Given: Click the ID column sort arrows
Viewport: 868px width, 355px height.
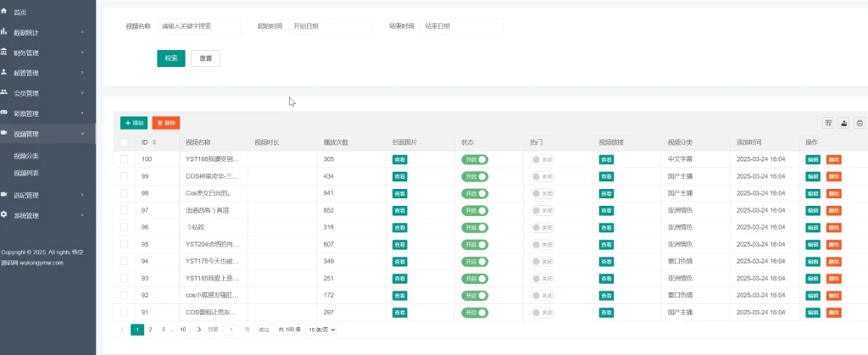Looking at the screenshot, I should (x=154, y=142).
